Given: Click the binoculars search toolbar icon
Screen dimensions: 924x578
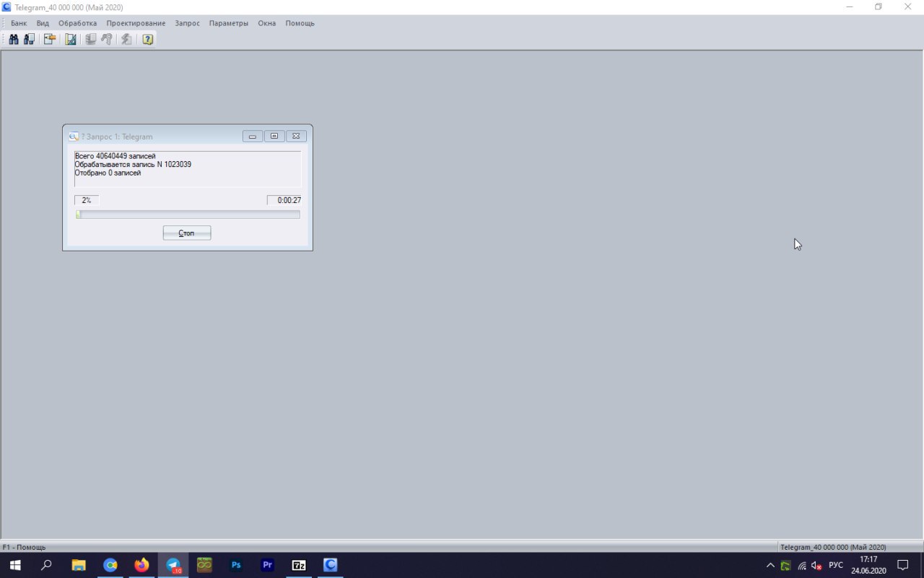Looking at the screenshot, I should [x=13, y=39].
